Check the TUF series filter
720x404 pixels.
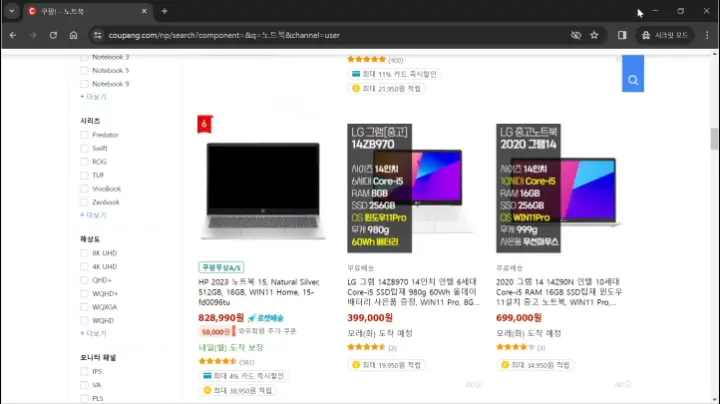pyautogui.click(x=84, y=175)
